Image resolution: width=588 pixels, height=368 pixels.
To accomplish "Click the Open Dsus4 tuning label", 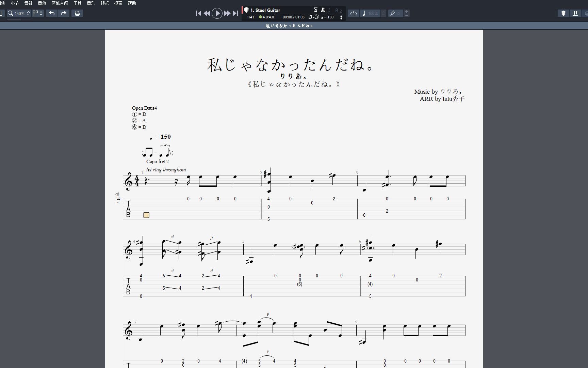I will pos(144,108).
